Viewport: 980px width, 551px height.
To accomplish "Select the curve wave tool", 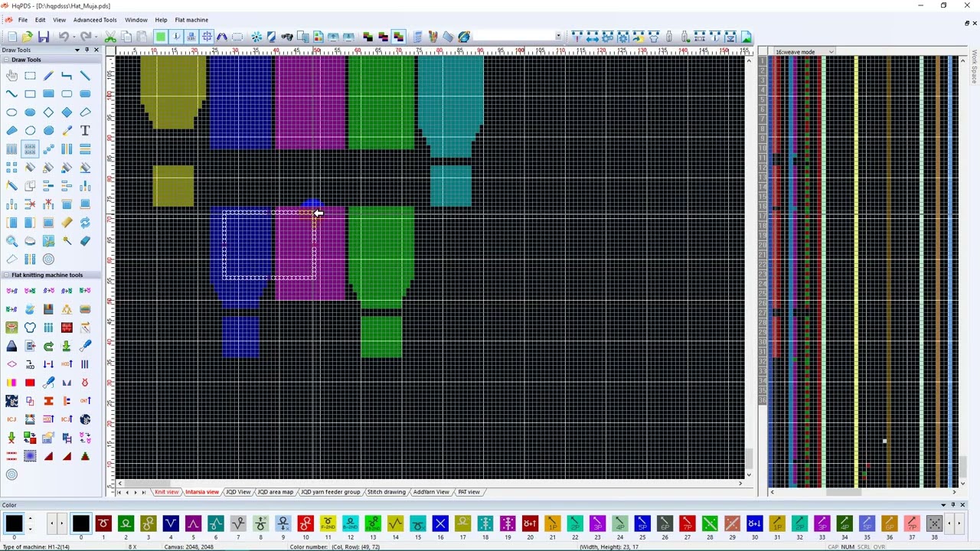I will [11, 93].
